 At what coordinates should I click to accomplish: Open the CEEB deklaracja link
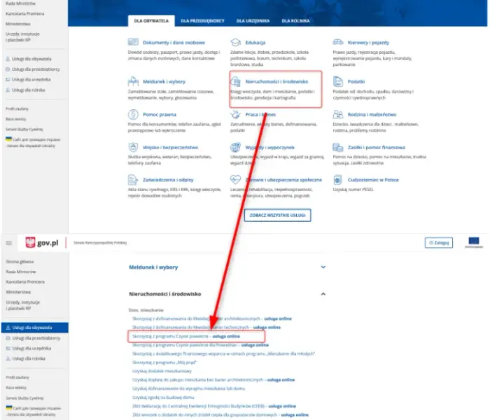(214, 406)
